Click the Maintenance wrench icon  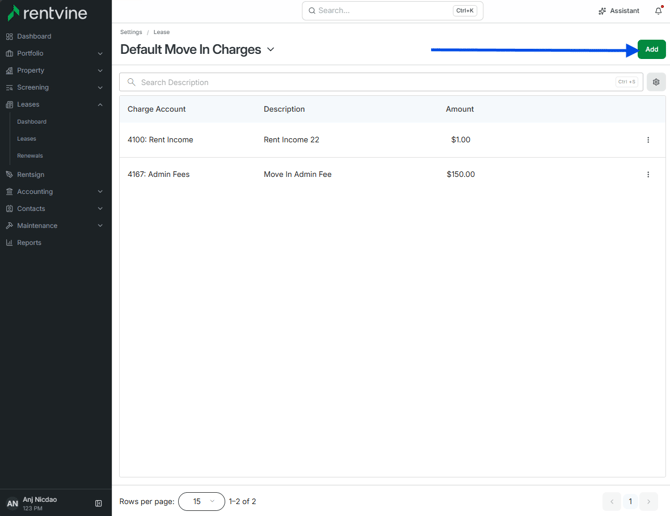[x=9, y=226]
